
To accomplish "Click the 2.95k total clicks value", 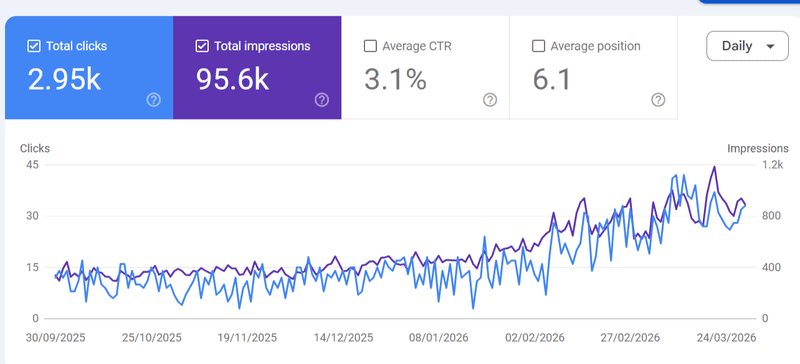I will click(x=64, y=80).
